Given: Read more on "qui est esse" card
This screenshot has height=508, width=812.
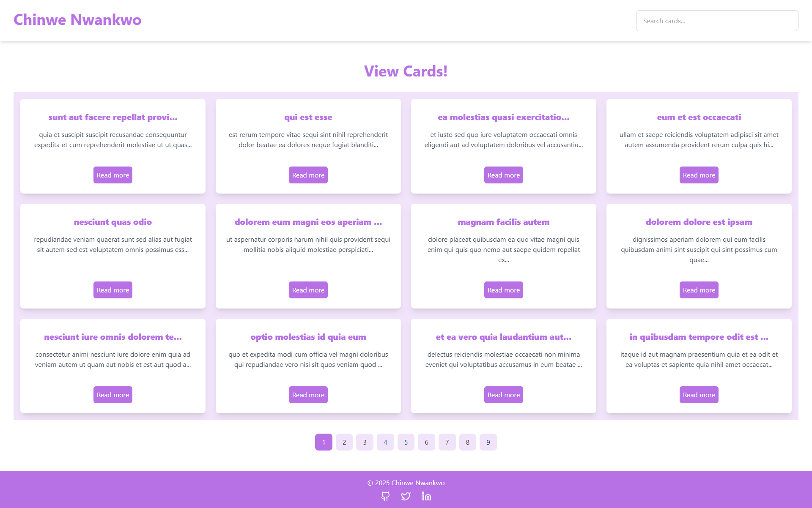Looking at the screenshot, I should [308, 175].
